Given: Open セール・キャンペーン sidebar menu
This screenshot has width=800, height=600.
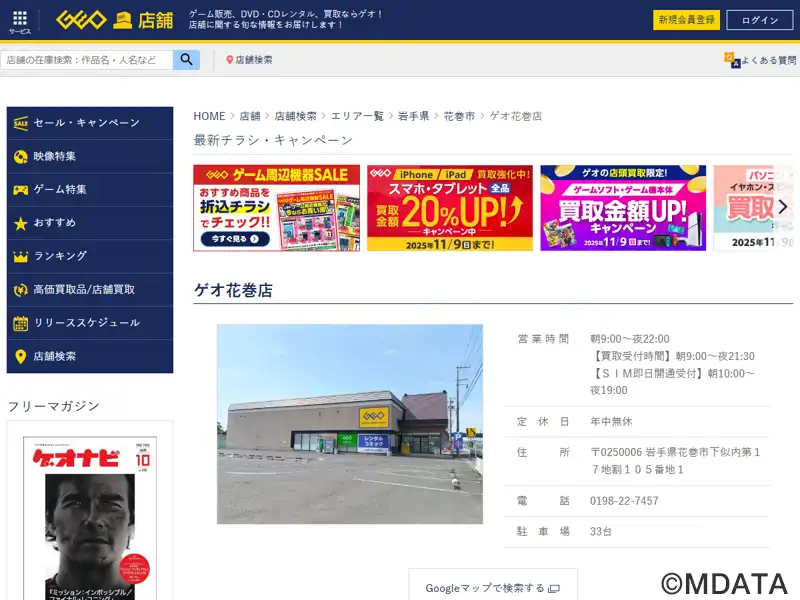Looking at the screenshot, I should [x=90, y=123].
